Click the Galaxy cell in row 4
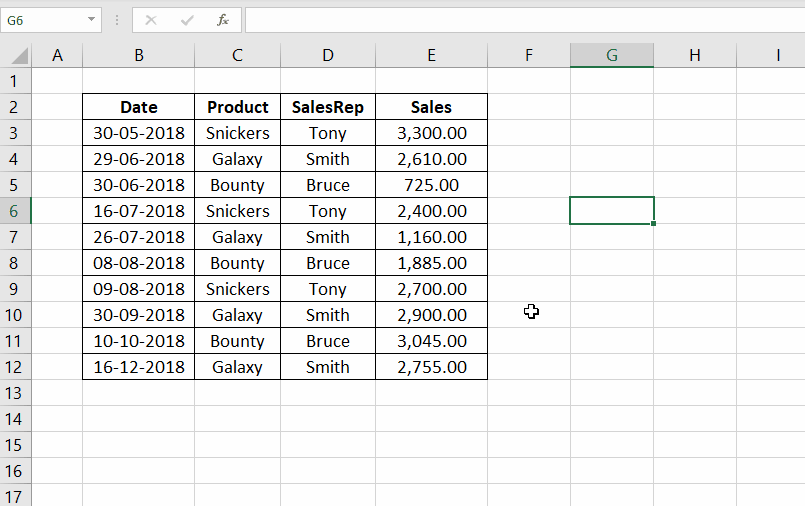 238,159
